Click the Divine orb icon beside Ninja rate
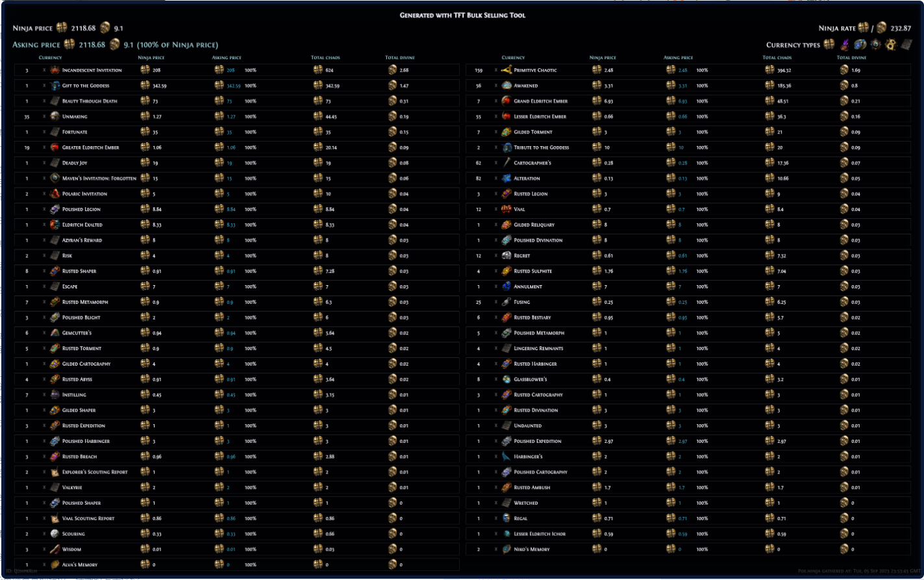This screenshot has width=924, height=580. coord(881,29)
